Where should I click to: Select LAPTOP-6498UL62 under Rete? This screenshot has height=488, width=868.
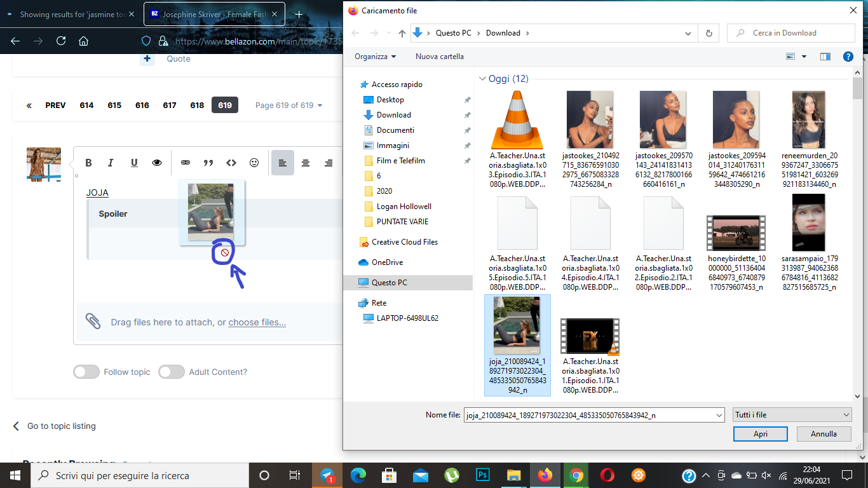click(x=407, y=318)
